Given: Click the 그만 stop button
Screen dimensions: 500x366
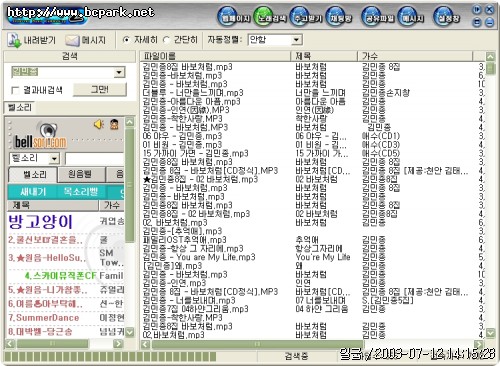Looking at the screenshot, I should (100, 90).
